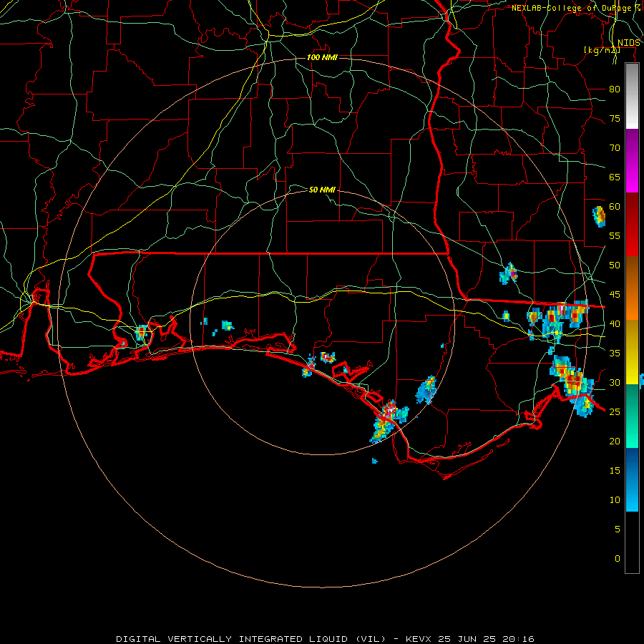Click the "[kg/m2]" units label
Viewport: 644px width, 644px height.
[602, 50]
